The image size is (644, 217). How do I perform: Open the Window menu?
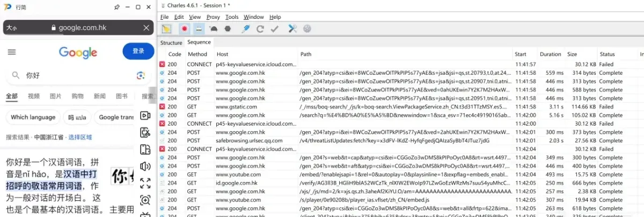tap(254, 17)
